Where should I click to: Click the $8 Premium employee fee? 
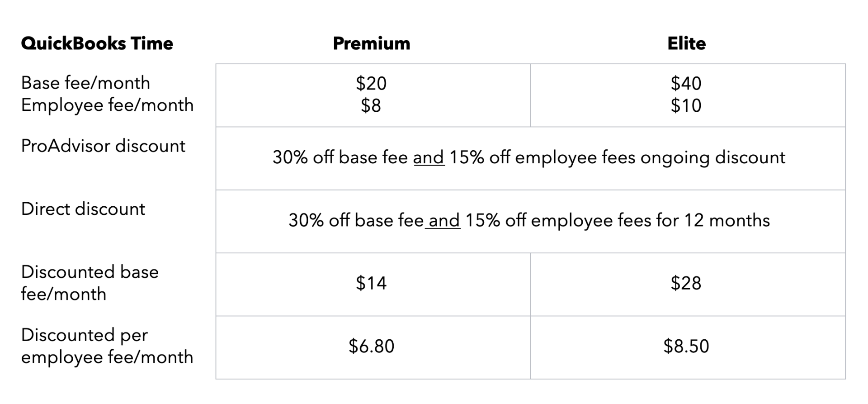point(371,105)
